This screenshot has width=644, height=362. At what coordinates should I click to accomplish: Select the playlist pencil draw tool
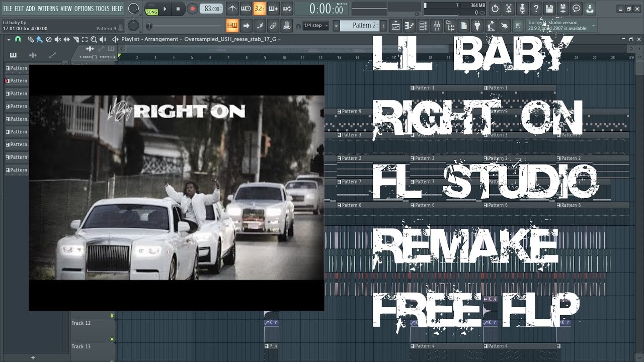(31, 39)
